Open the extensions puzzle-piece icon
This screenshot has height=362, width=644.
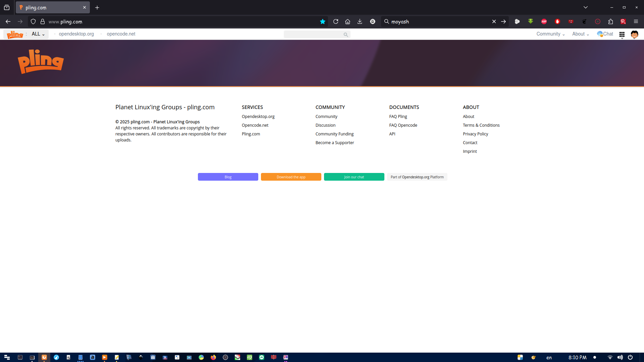point(610,22)
